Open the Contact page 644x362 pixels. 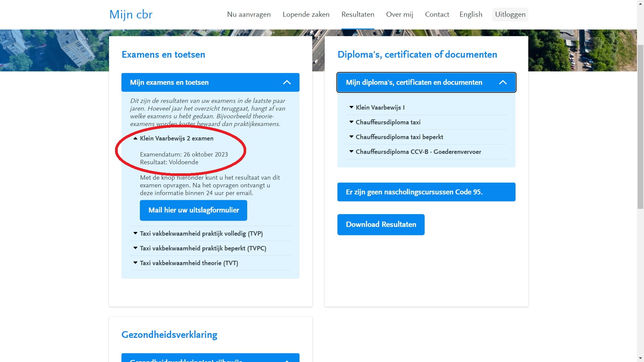437,14
